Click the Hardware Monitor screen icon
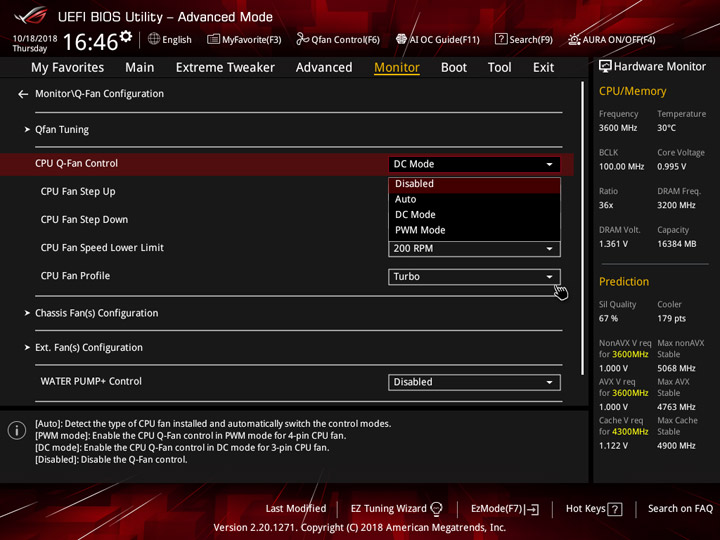This screenshot has height=540, width=720. click(605, 67)
